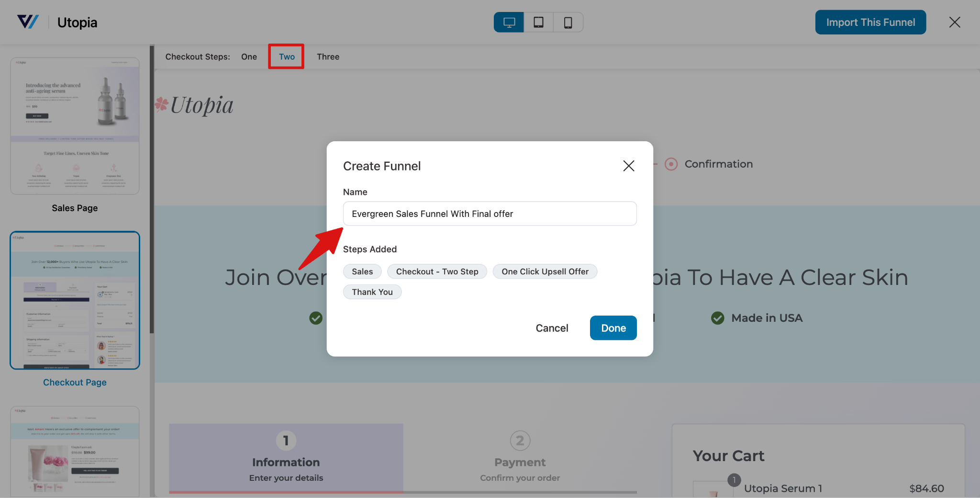980x498 pixels.
Task: Close the Create Funnel dialog
Action: [x=628, y=166]
